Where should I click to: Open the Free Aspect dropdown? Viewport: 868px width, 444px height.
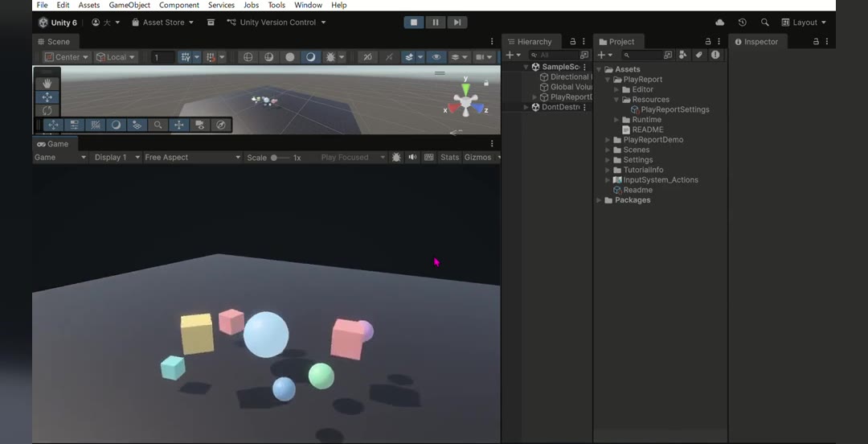(192, 158)
